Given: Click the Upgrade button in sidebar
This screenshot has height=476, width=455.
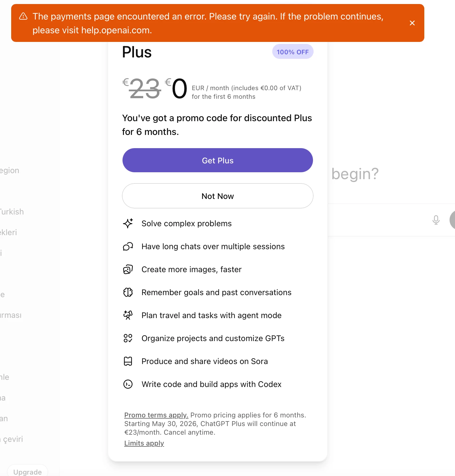Looking at the screenshot, I should click(28, 472).
